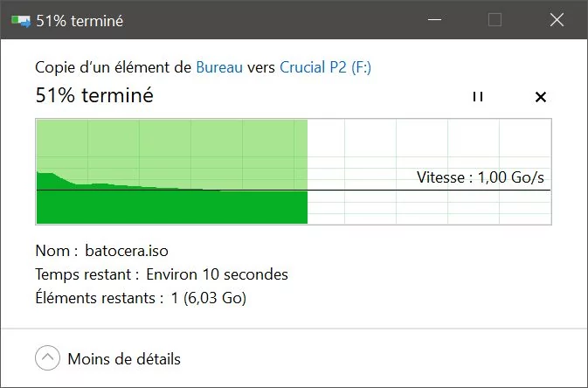Minimize the copy progress window
588x388 pixels.
[434, 19]
